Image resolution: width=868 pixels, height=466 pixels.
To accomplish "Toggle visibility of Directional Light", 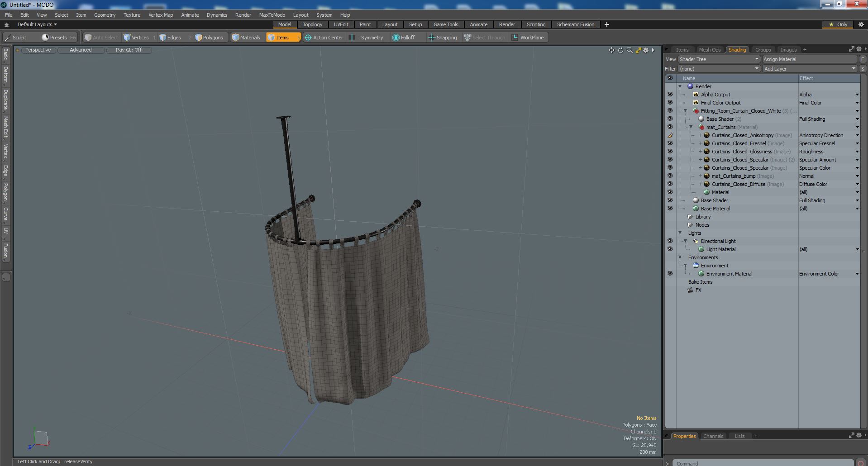I will tap(670, 241).
